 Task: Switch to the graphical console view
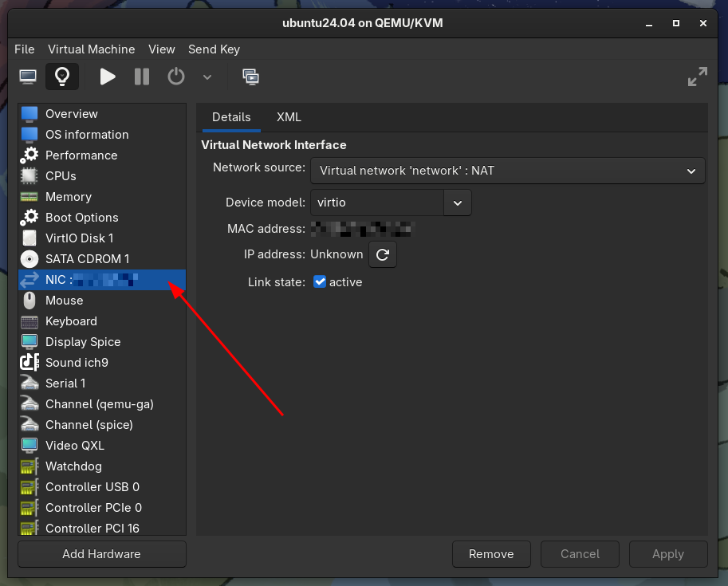click(x=27, y=77)
